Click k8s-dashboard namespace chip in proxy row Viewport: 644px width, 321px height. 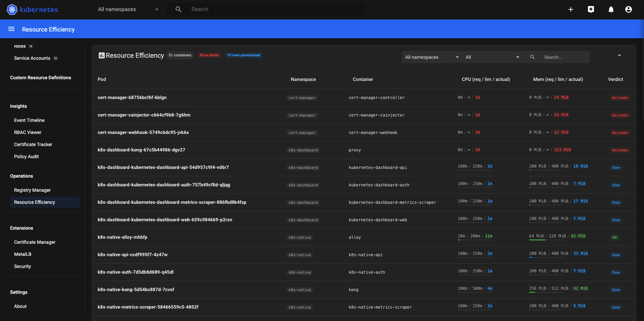point(303,150)
